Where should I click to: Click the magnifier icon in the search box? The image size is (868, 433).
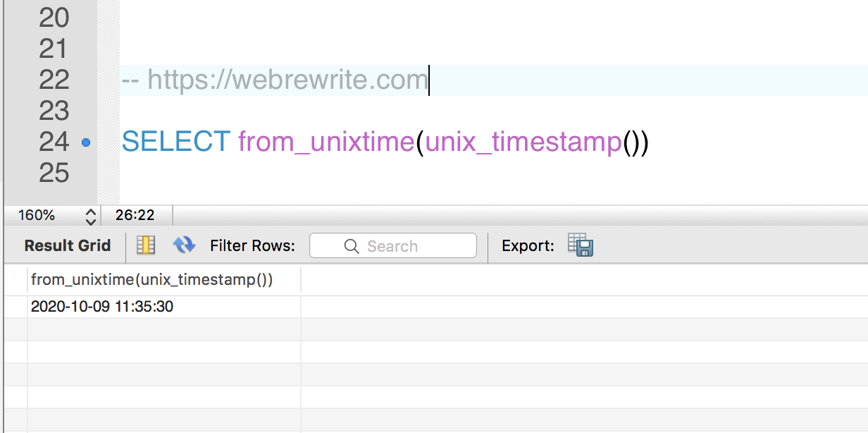[x=352, y=246]
